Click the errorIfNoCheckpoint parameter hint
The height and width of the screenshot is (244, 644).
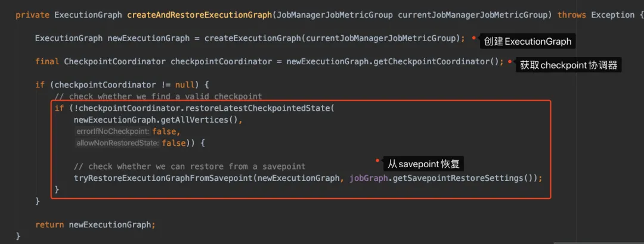pyautogui.click(x=113, y=132)
